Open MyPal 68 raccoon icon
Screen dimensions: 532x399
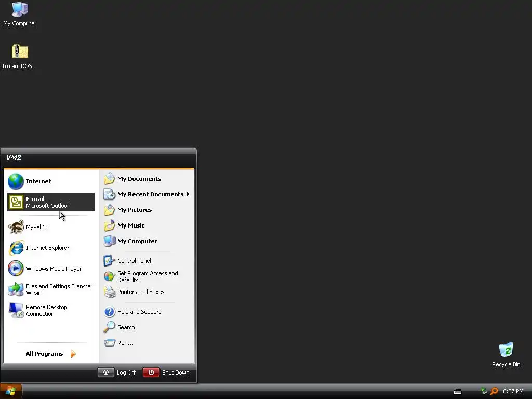[x=16, y=227]
